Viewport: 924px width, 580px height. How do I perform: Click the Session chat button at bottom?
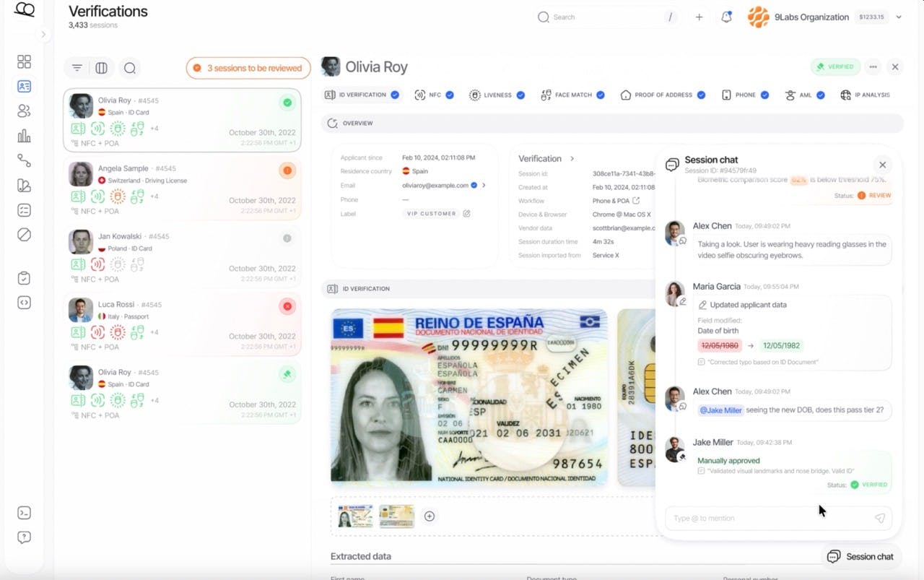pyautogui.click(x=861, y=556)
